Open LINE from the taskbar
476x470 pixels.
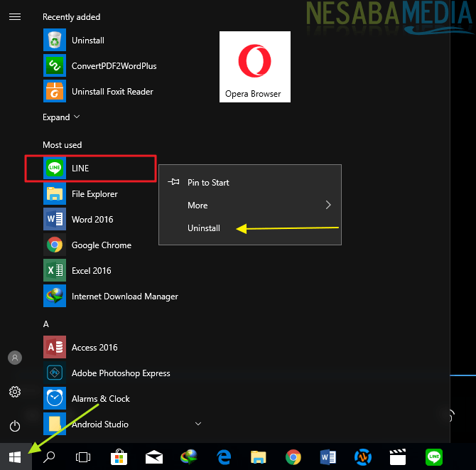click(434, 457)
